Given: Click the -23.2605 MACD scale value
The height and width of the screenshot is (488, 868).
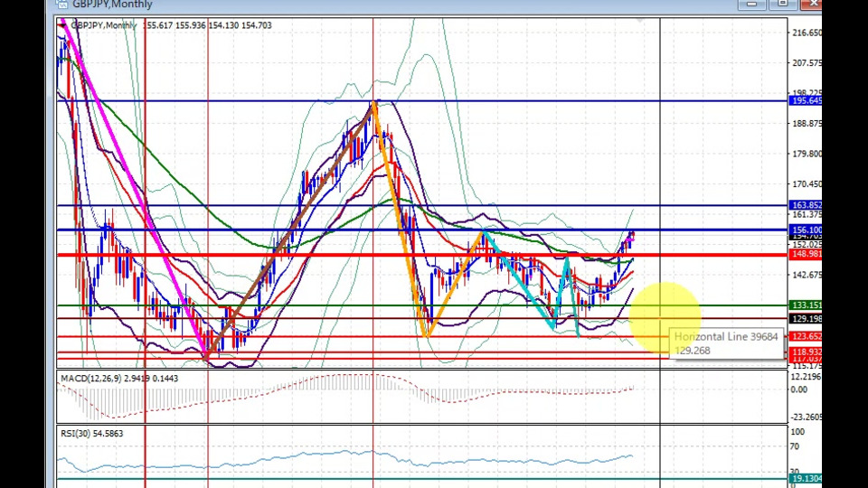Looking at the screenshot, I should coord(806,418).
